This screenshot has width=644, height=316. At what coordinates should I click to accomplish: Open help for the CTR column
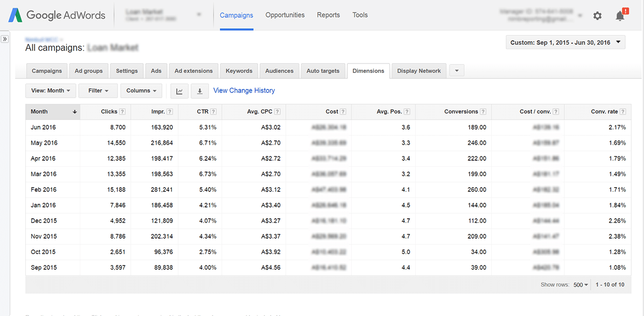(x=213, y=112)
